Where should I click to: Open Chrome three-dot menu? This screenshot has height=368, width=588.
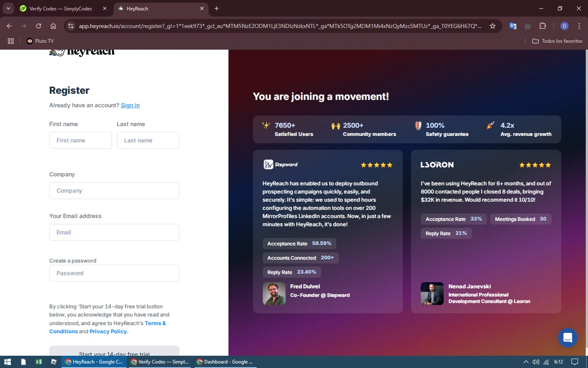[x=579, y=26]
